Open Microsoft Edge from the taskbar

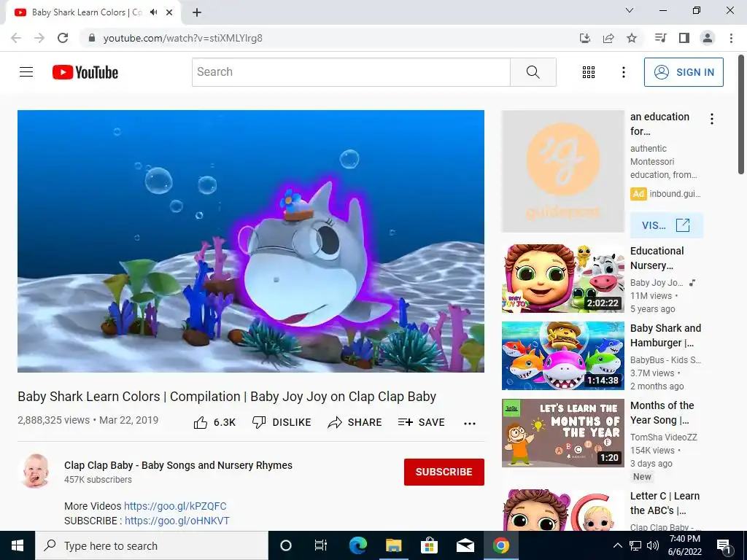coord(357,545)
